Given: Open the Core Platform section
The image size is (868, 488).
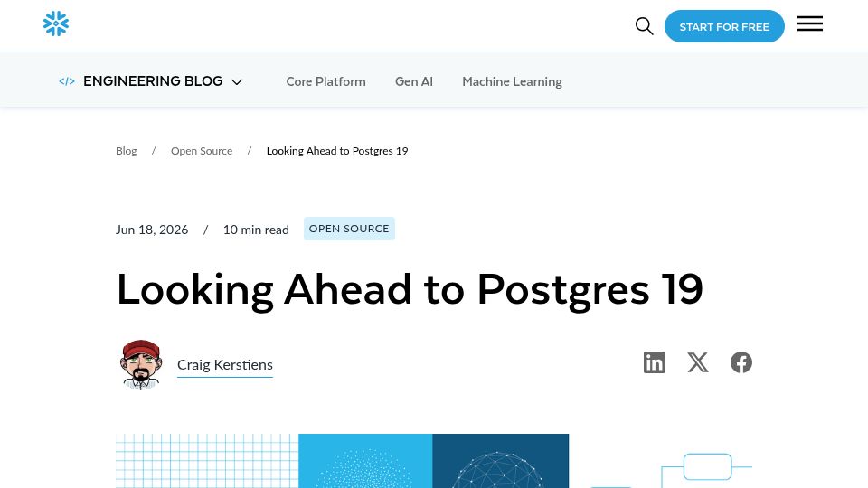Looking at the screenshot, I should click(325, 81).
